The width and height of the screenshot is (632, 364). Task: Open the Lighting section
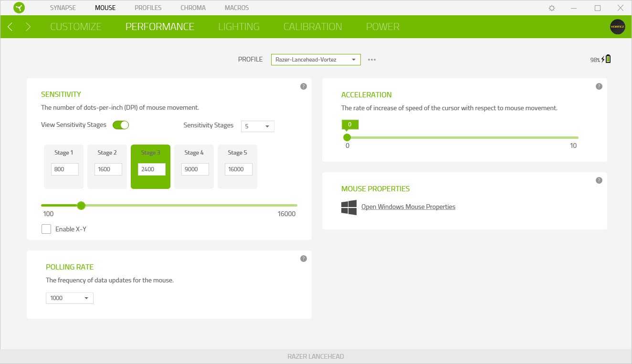point(239,27)
